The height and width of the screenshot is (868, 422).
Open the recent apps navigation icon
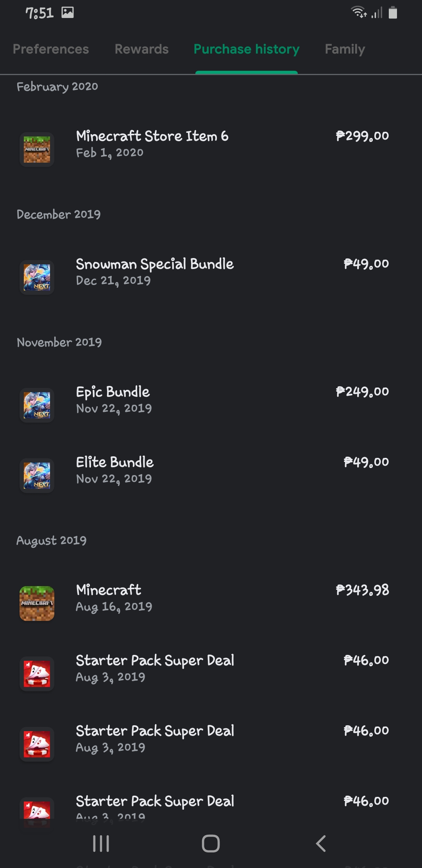(101, 843)
